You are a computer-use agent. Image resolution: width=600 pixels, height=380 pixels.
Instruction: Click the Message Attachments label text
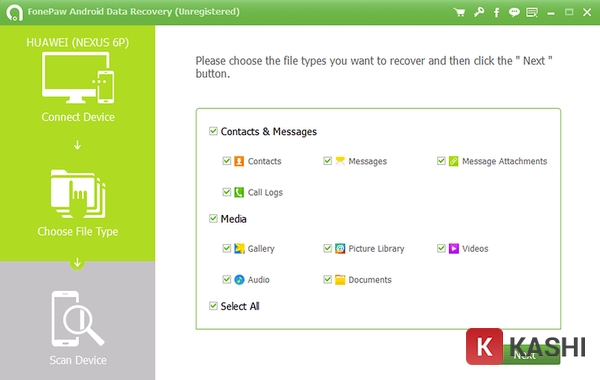(x=504, y=161)
